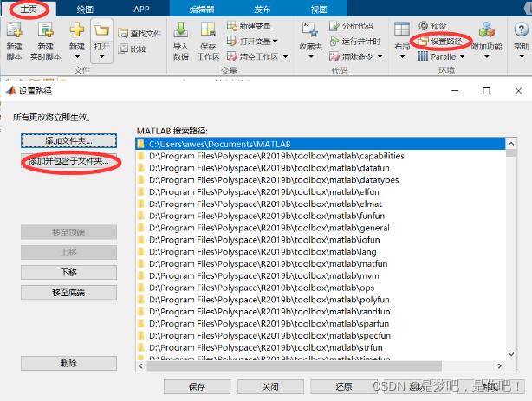Select C:\Users\awes\Documents\MATLAB path entry

[321, 144]
